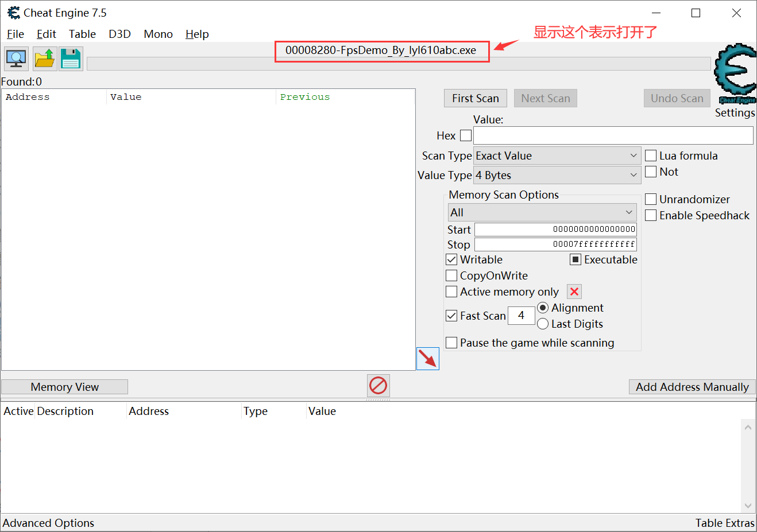Enable Active memory only checkbox

(451, 292)
